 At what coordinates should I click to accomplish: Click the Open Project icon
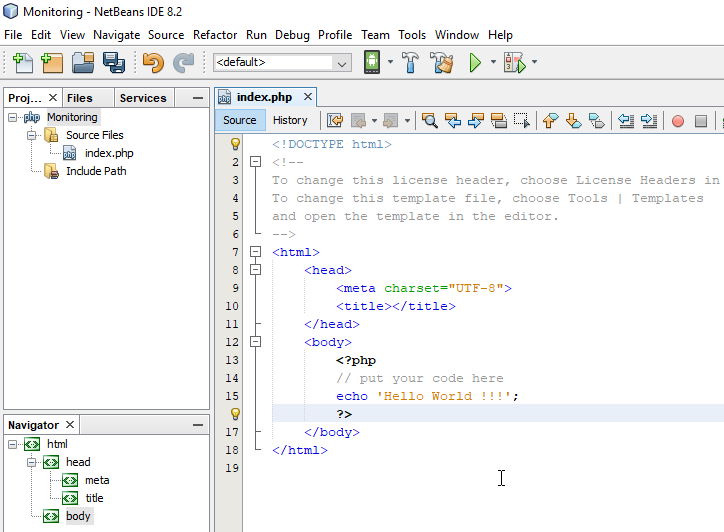point(83,62)
